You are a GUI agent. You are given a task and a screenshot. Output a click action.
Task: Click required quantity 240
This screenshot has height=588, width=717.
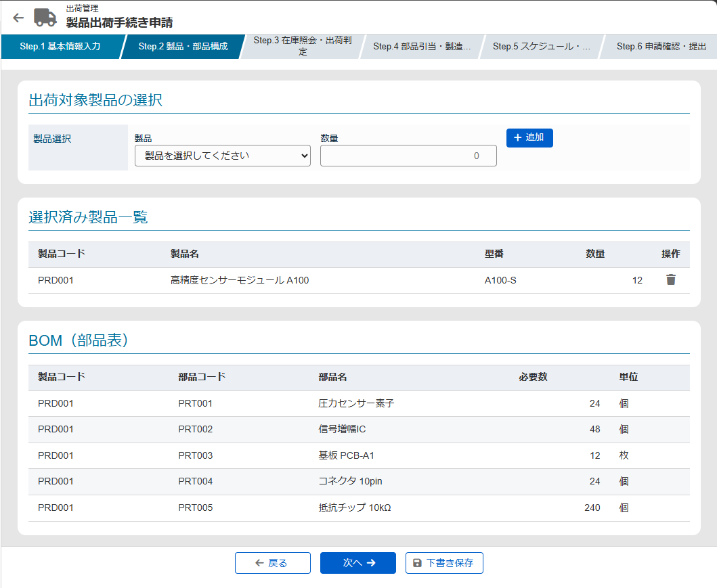coord(592,507)
